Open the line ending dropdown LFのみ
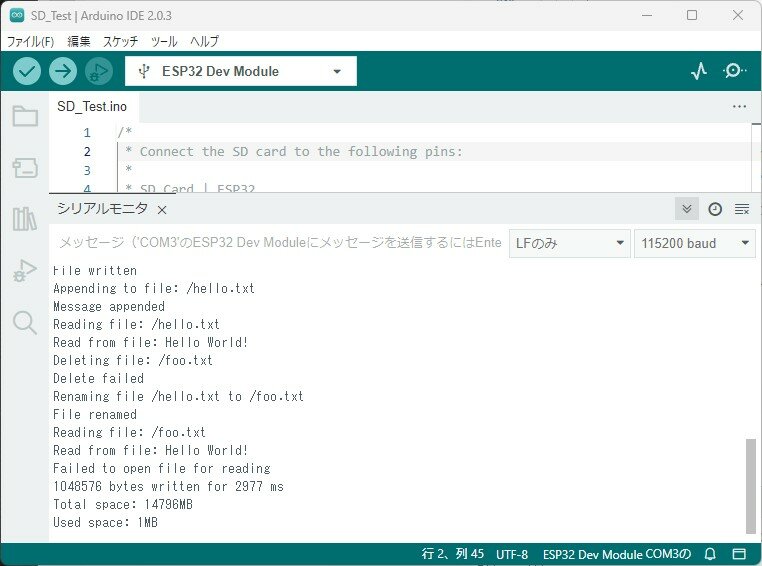This screenshot has width=762, height=566. tap(568, 243)
